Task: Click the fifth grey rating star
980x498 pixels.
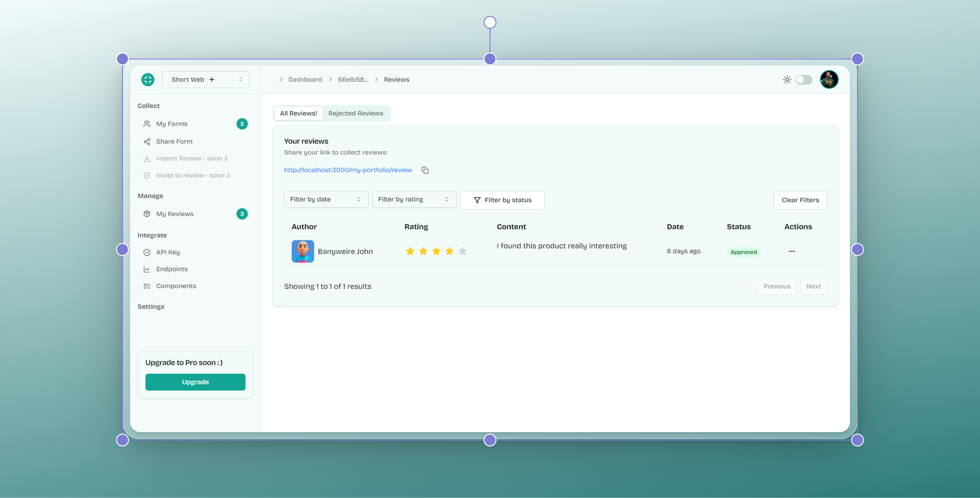Action: pos(462,251)
